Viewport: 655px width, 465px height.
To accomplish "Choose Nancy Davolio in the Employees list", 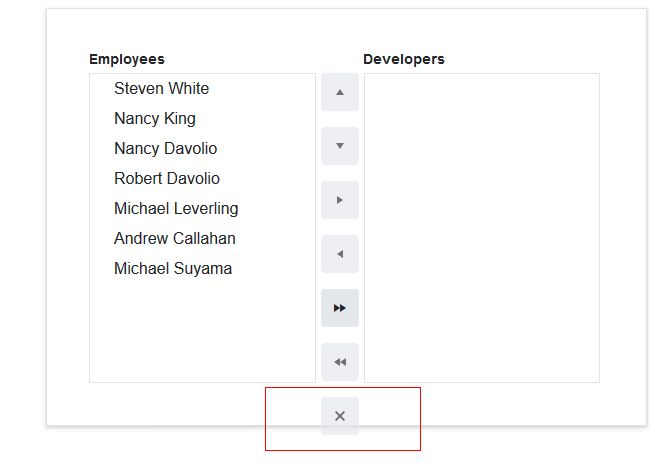I will [x=165, y=149].
